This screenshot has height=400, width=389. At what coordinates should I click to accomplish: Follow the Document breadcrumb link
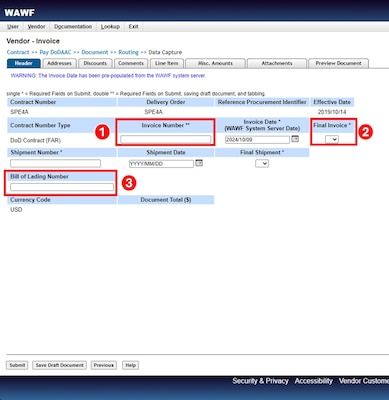click(95, 52)
